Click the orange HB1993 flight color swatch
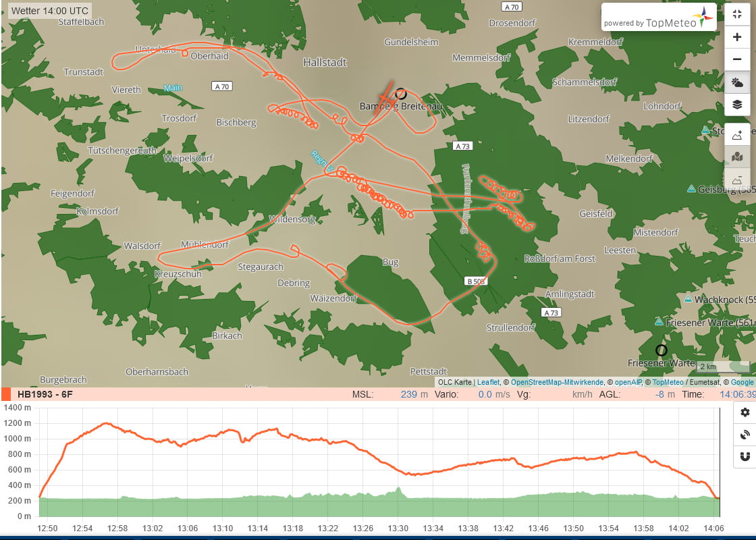Image resolution: width=756 pixels, height=540 pixels. (x=6, y=394)
